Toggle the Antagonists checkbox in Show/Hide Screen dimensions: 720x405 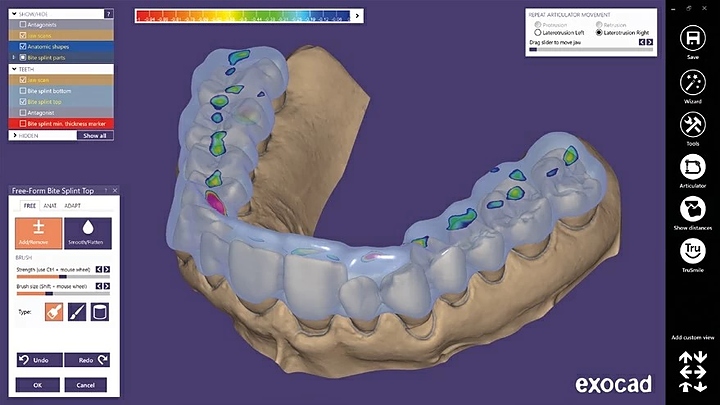23,24
